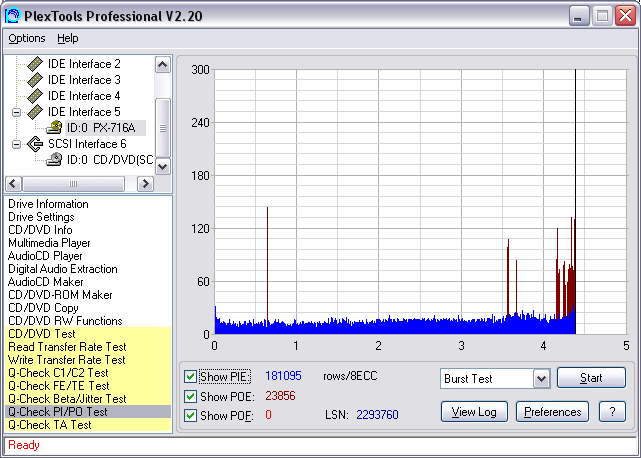Select SCSI Interface 6 in tree
This screenshot has width=641, height=458.
coord(87,144)
